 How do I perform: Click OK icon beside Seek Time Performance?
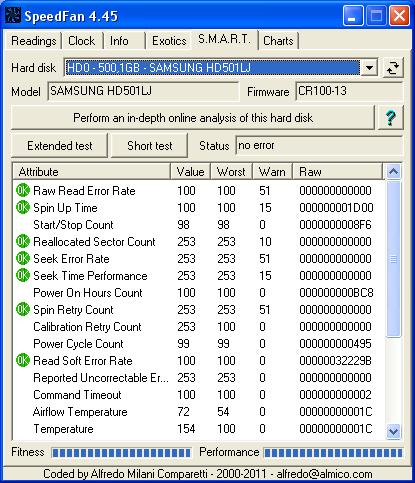coord(23,275)
